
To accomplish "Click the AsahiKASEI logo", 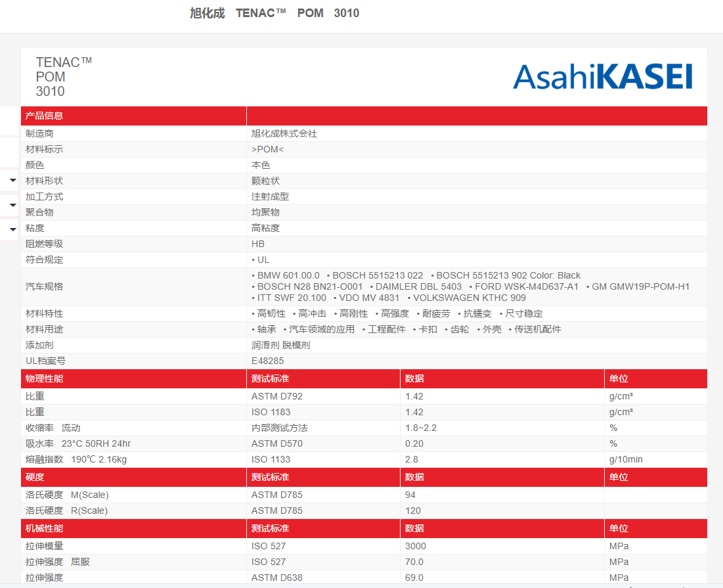I will click(603, 77).
